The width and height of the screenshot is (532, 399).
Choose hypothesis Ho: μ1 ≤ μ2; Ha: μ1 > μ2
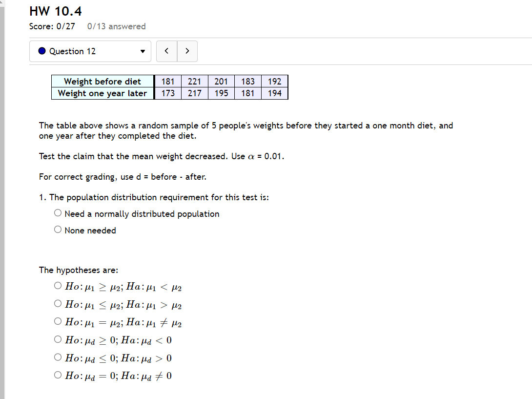(x=58, y=303)
